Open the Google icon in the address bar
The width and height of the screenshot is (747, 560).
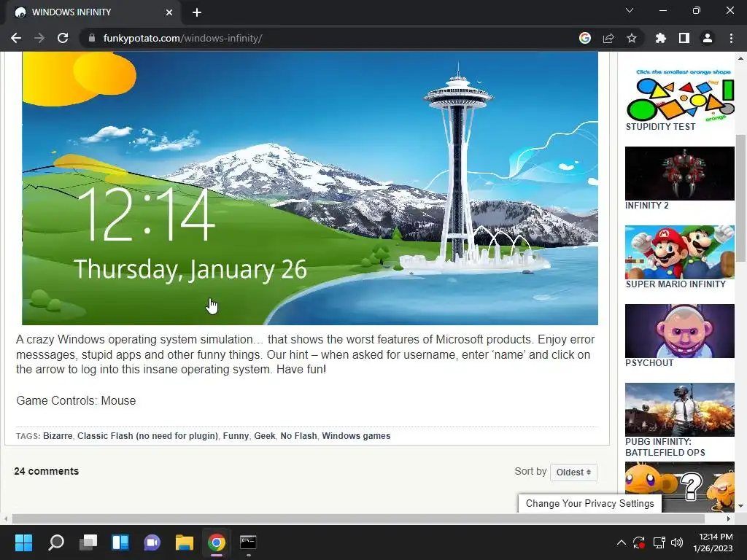(x=585, y=38)
